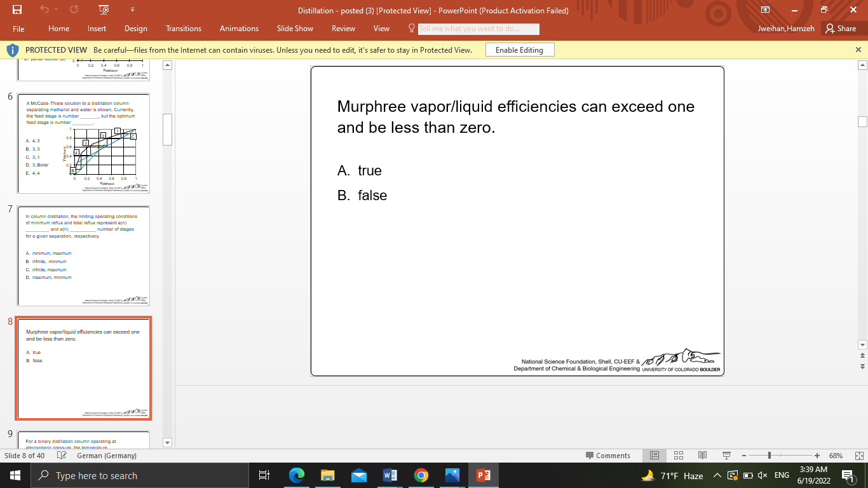Start slide show from beginning icon
Screen dimensions: 868x488
click(x=104, y=10)
